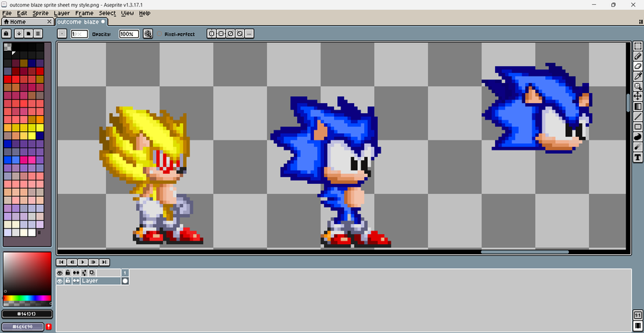Viewport: 644px width, 333px height.
Task: Open the Frame menu
Action: 84,13
